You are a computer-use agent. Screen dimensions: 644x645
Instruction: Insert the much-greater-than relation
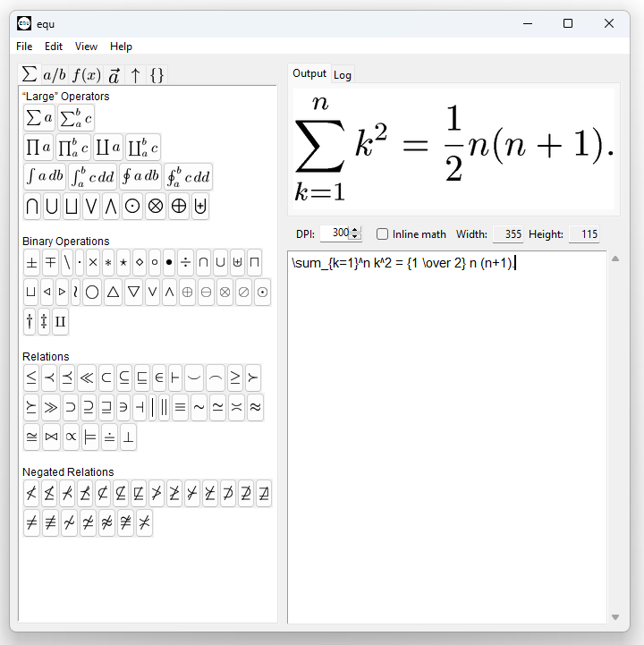(51, 407)
